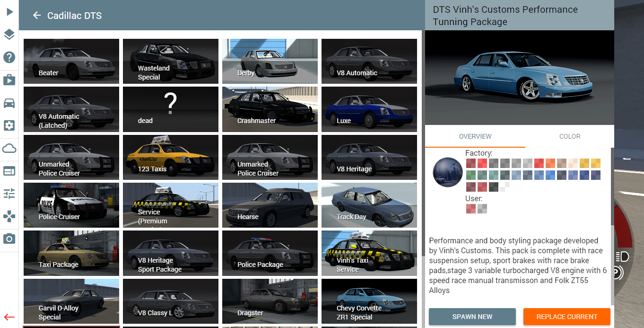Select the V8 Automatic (Latched) configuration
Screen dimensions: 644x328
coord(71,109)
